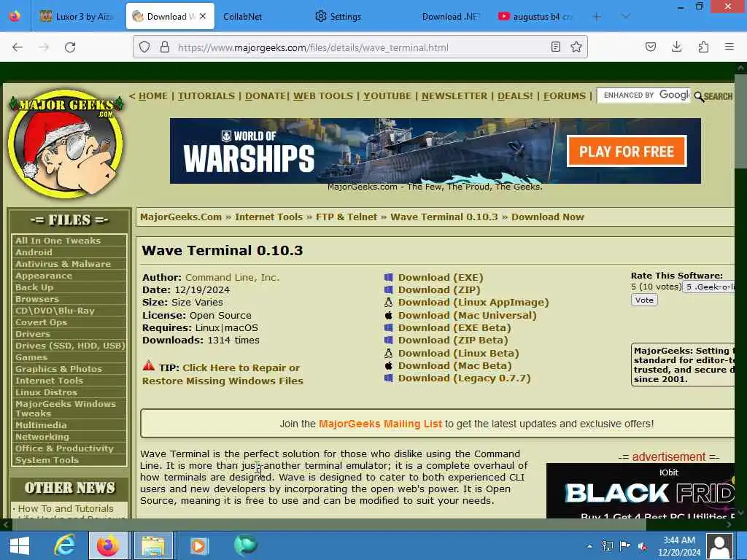Image resolution: width=747 pixels, height=560 pixels.
Task: Open the Firefox downloads panel
Action: tap(676, 47)
